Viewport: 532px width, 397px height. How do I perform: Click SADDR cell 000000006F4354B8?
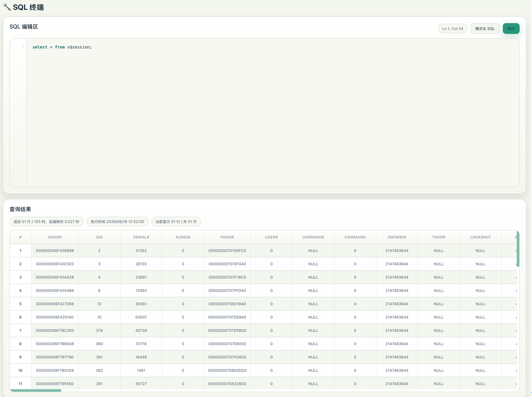point(55,291)
